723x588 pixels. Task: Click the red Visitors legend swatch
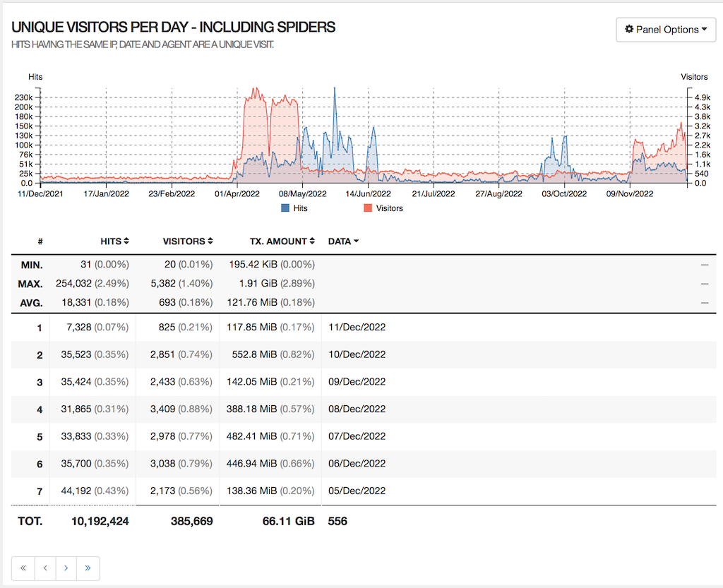click(368, 208)
